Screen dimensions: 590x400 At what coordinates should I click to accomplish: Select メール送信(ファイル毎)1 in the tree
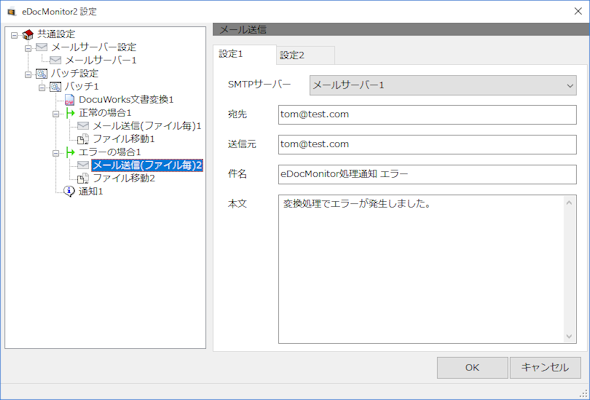tap(147, 126)
